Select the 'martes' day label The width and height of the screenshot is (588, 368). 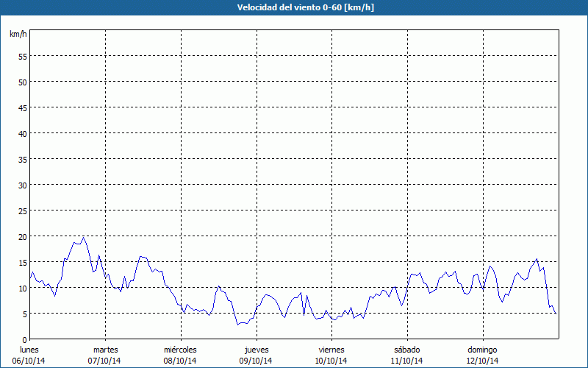pyautogui.click(x=105, y=350)
